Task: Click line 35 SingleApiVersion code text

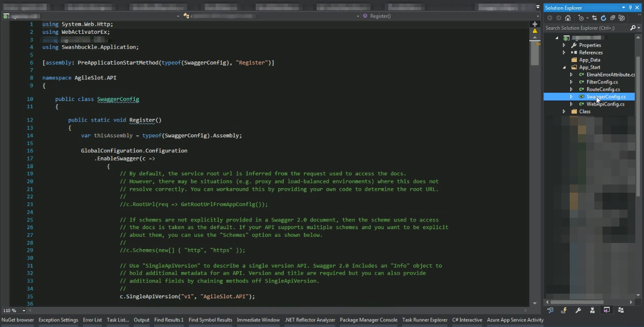Action: click(x=187, y=296)
